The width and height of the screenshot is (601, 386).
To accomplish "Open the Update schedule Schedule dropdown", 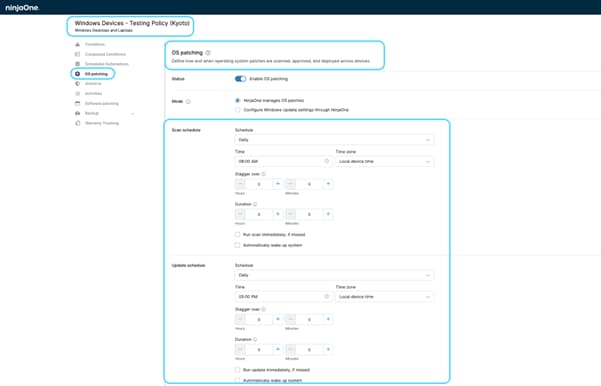I will [x=334, y=275].
